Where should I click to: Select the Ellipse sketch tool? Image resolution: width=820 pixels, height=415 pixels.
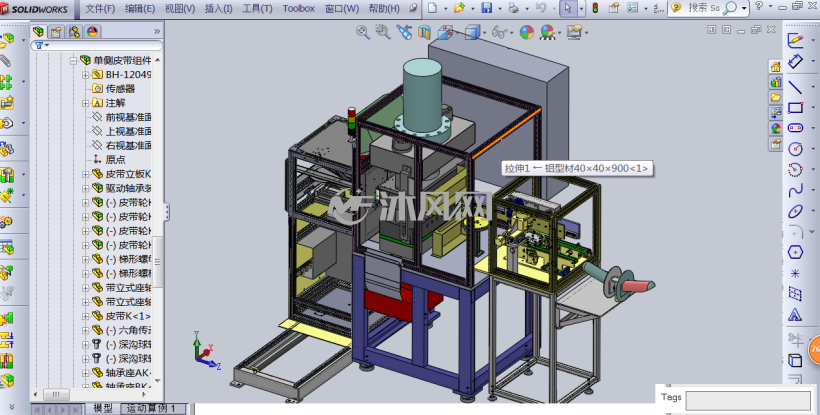coord(795,211)
